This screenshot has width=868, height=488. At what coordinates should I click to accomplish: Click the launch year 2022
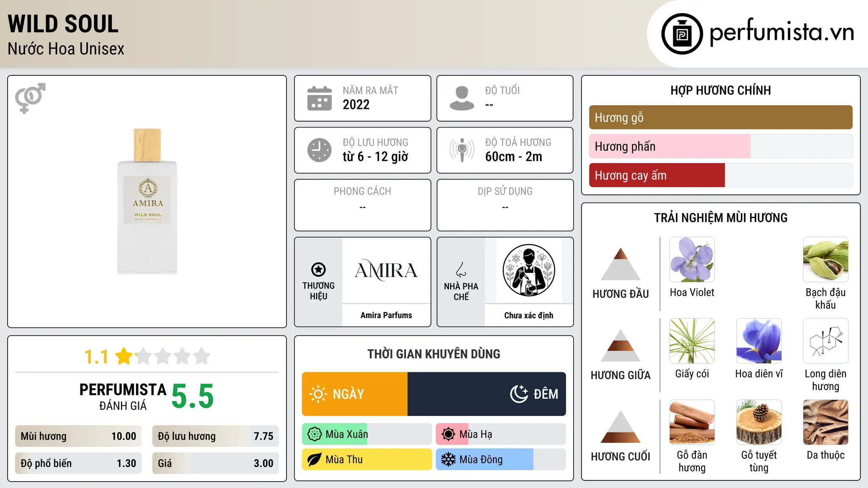pos(356,105)
